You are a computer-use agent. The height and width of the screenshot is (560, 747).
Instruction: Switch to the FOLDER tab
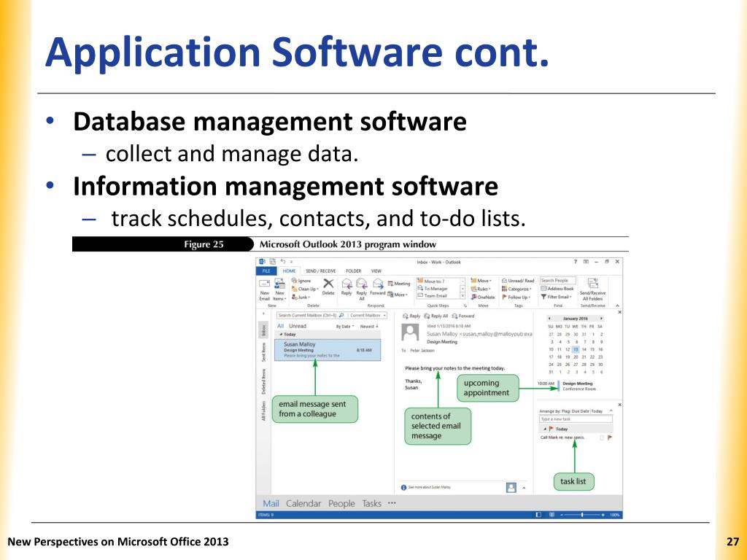[354, 271]
